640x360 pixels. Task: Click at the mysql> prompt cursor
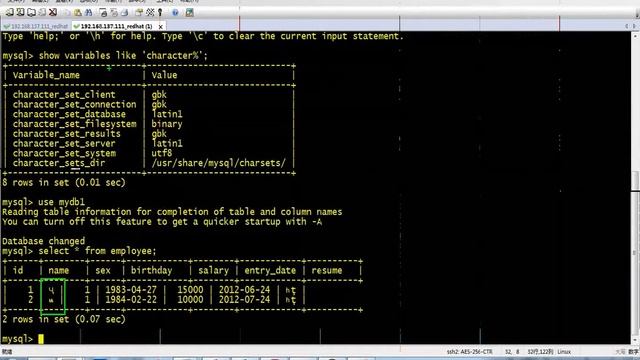click(41, 339)
